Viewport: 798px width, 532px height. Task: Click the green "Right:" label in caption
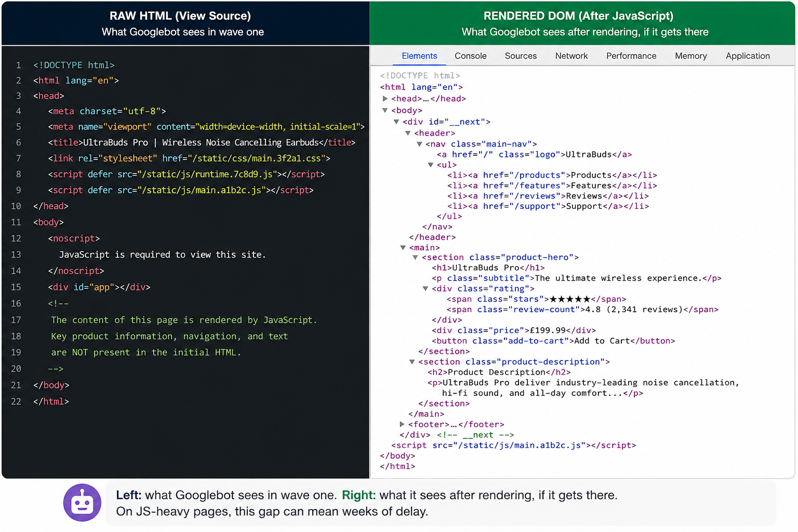358,495
